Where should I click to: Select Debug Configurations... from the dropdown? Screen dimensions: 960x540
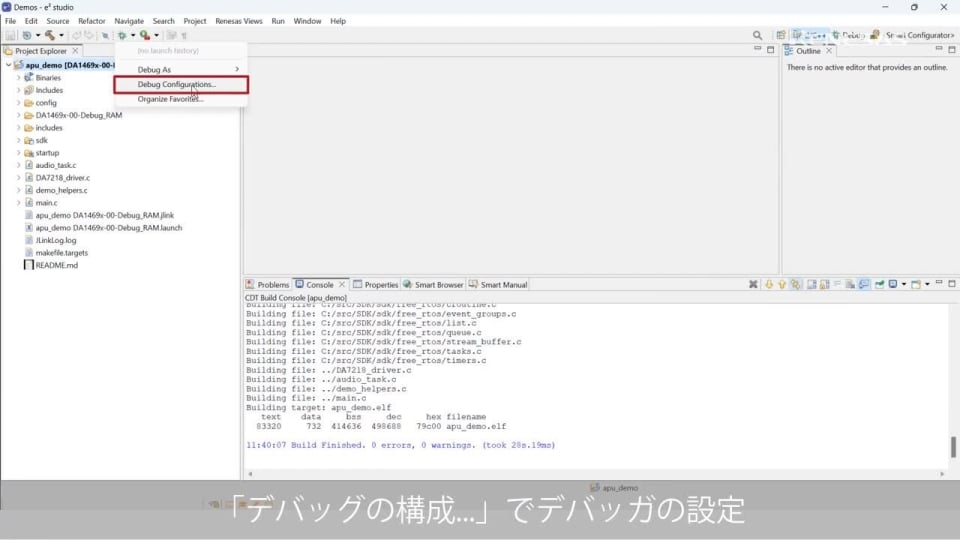coord(176,85)
